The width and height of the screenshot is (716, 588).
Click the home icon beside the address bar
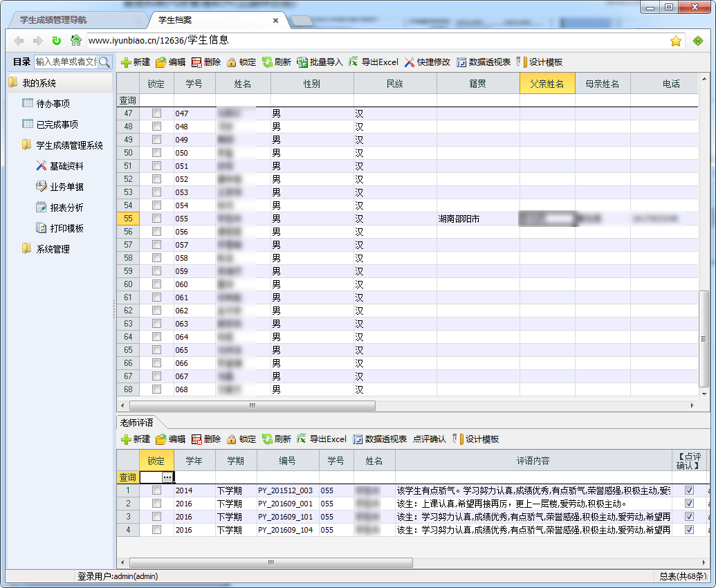(x=76, y=41)
